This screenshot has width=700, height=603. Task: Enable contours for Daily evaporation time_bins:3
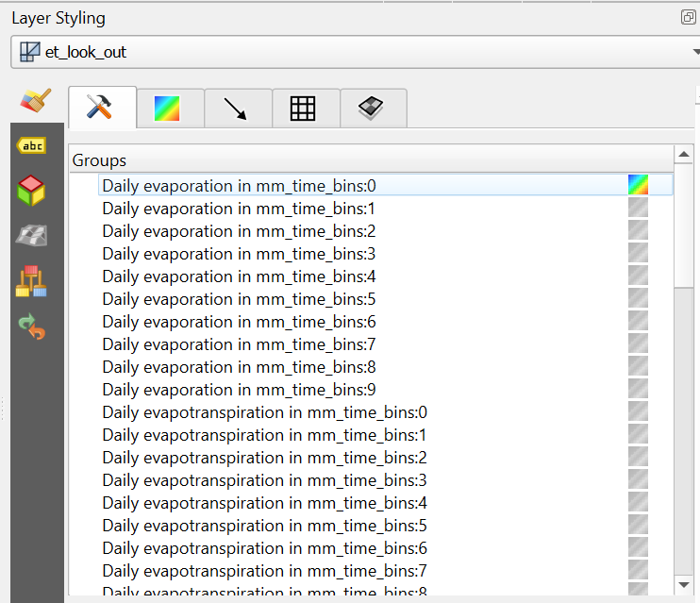pyautogui.click(x=639, y=253)
